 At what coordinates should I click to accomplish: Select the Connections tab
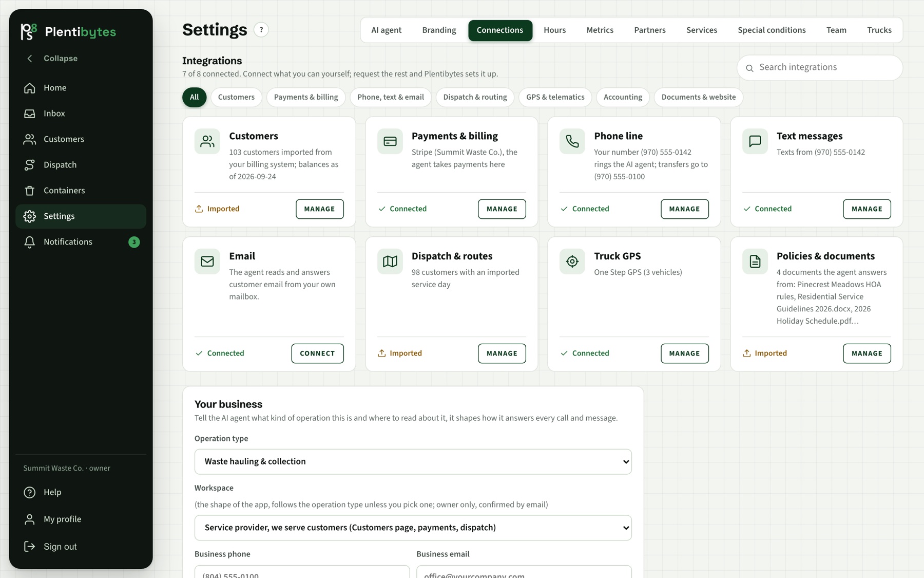coord(500,30)
